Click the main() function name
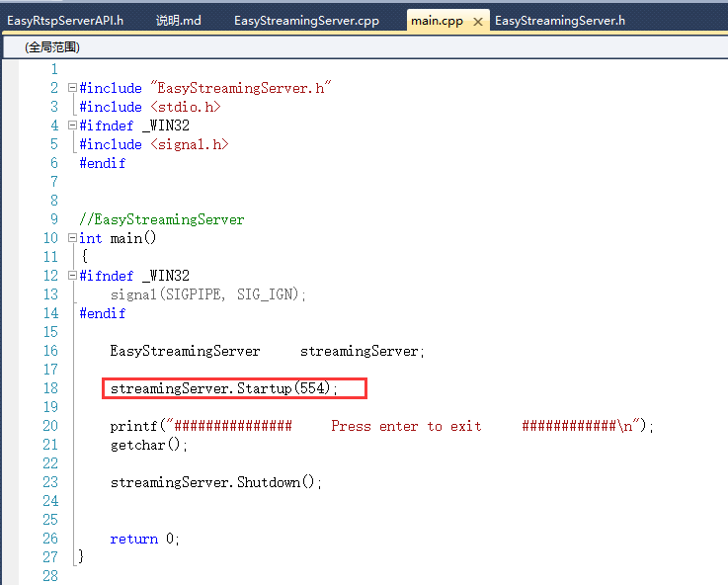 click(x=133, y=238)
